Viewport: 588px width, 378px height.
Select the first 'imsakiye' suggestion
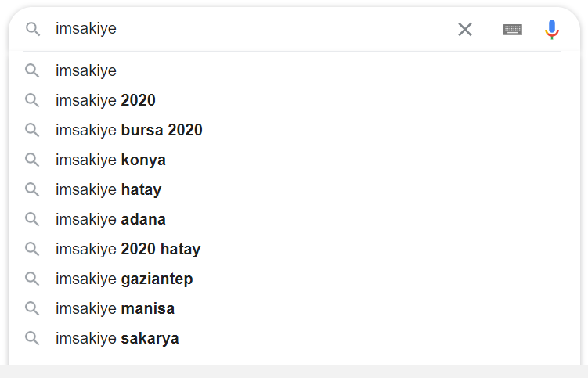(294, 70)
